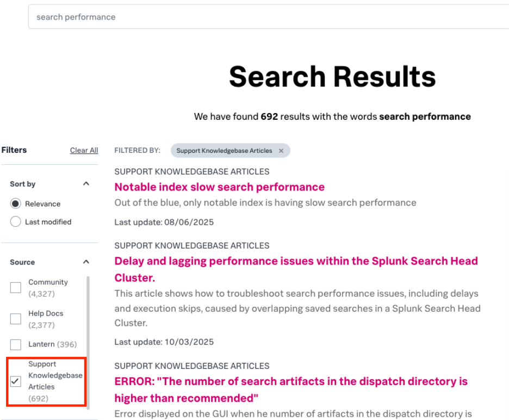Click Clear All filters link
Viewport: 509px width, 420px height.
coord(84,151)
